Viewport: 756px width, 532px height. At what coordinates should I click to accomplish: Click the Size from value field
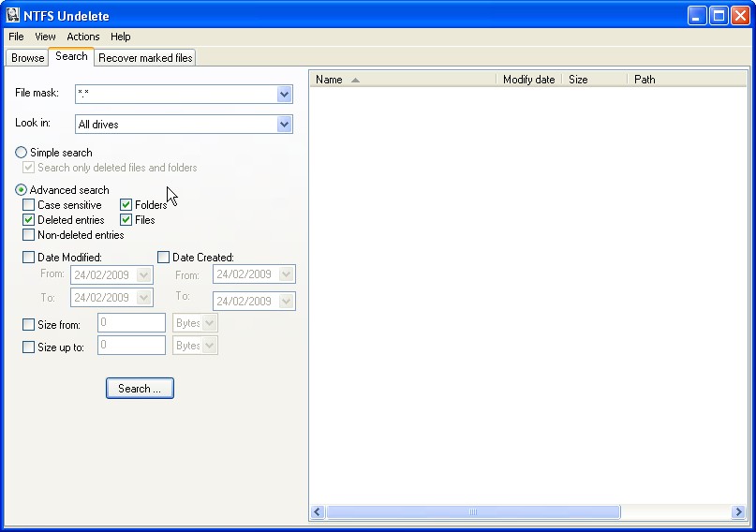132,323
